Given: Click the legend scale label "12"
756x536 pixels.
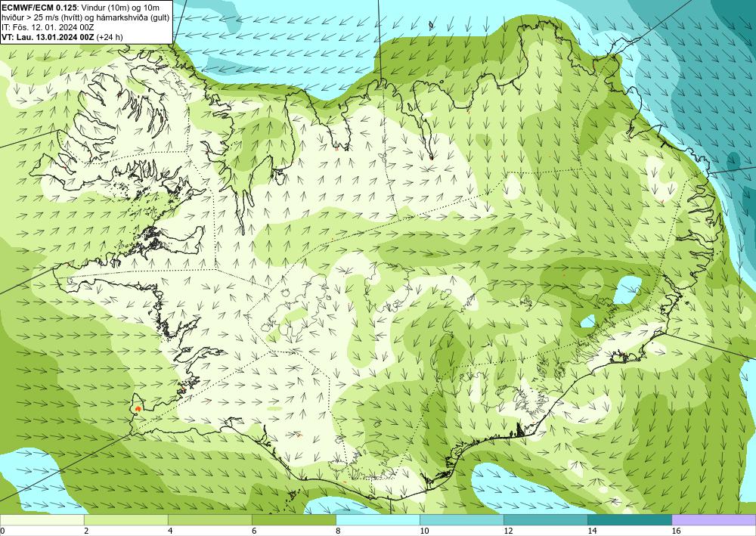Looking at the screenshot, I should coord(508,531).
